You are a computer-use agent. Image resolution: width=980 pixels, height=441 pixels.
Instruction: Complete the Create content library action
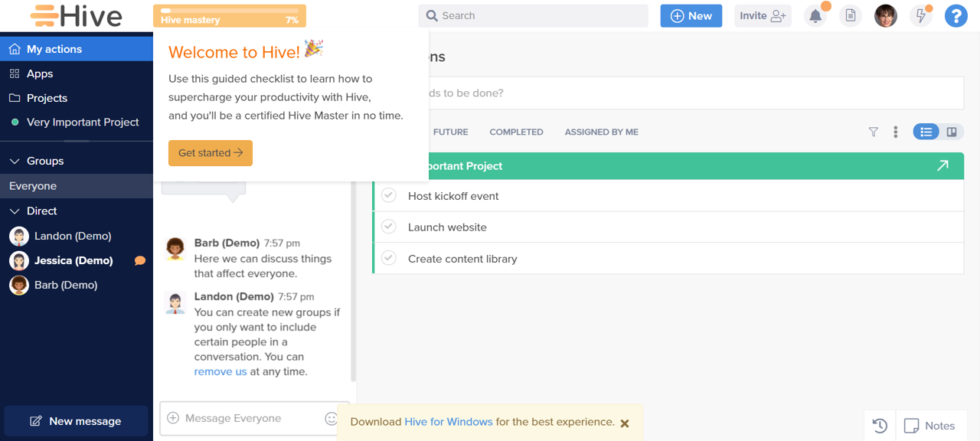point(389,258)
